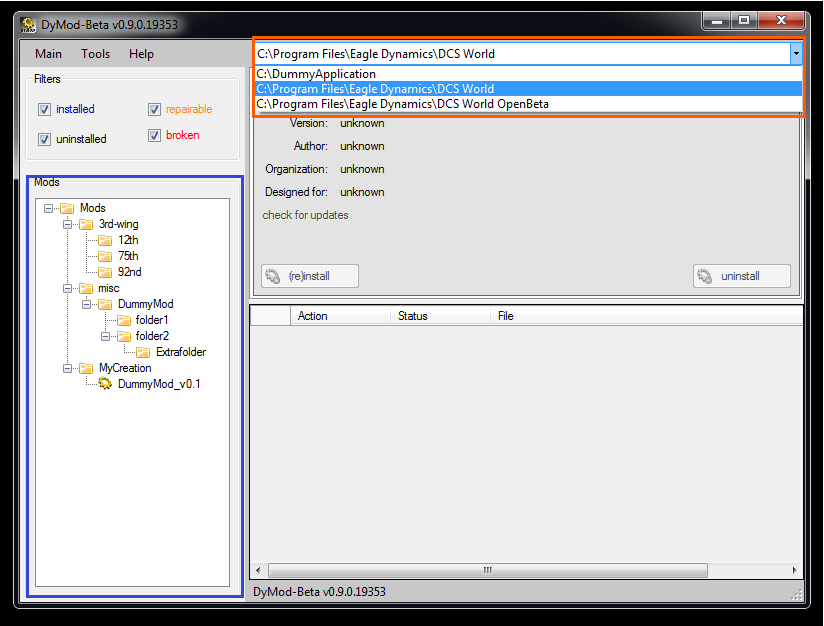
Task: Click the folder1 folder icon
Action: tap(125, 320)
